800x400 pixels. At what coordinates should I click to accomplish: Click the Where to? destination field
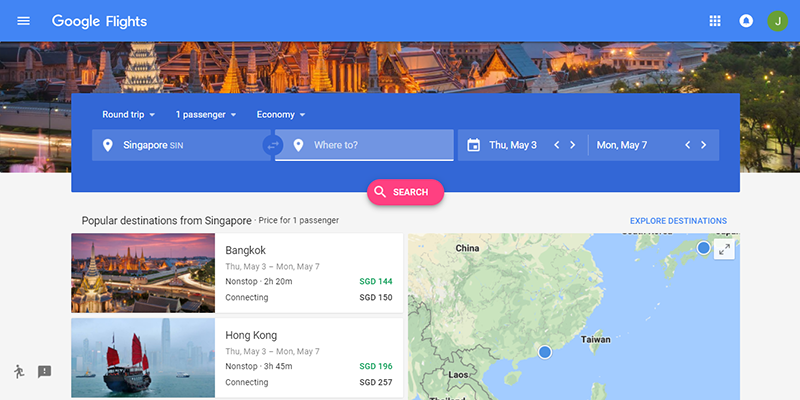(x=364, y=145)
